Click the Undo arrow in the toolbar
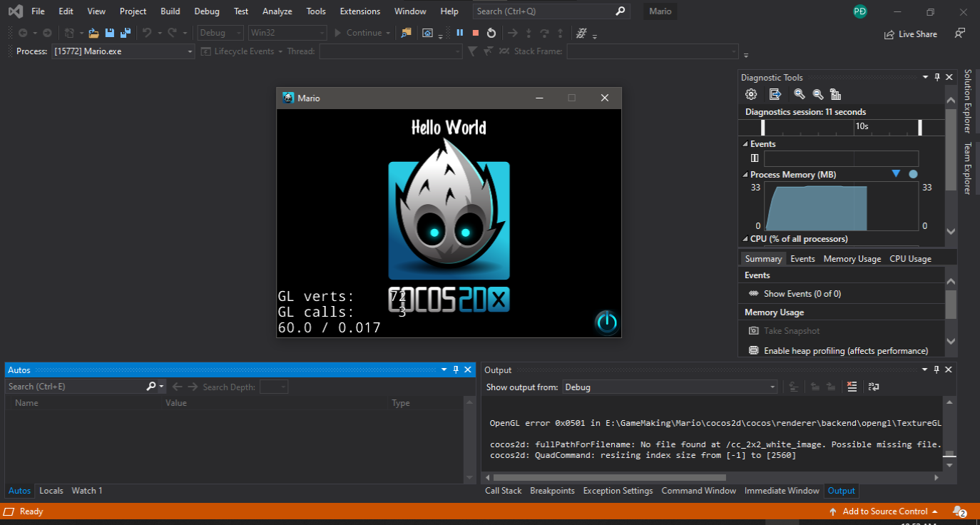The width and height of the screenshot is (980, 525). (x=146, y=33)
